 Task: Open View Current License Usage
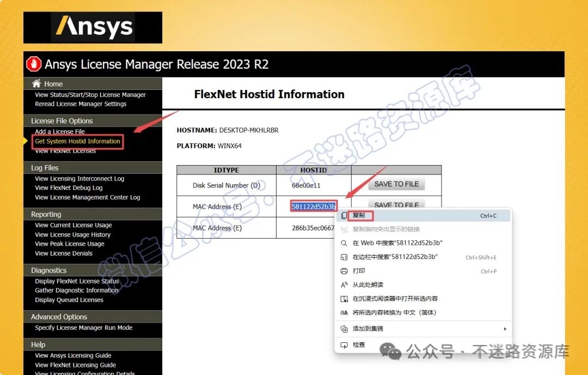pyautogui.click(x=73, y=225)
